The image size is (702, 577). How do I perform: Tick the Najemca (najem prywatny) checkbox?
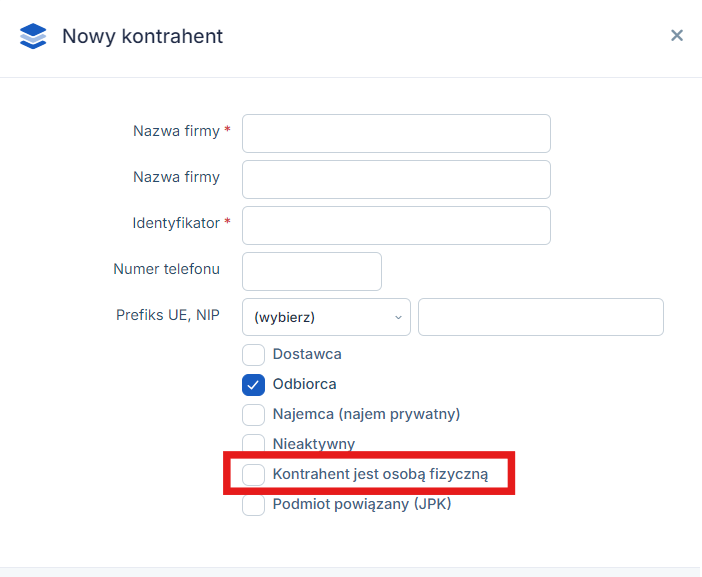coord(253,415)
